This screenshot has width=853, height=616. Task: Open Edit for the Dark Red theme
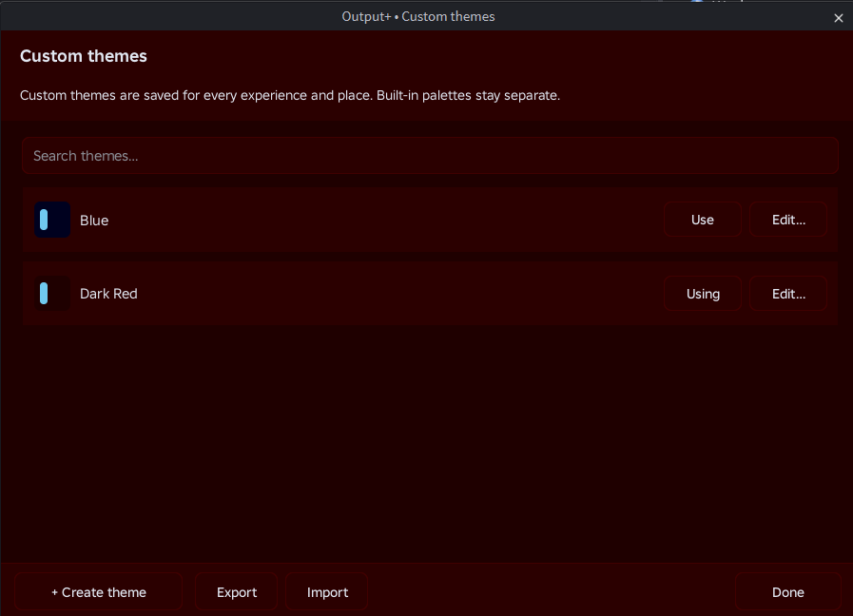click(788, 294)
